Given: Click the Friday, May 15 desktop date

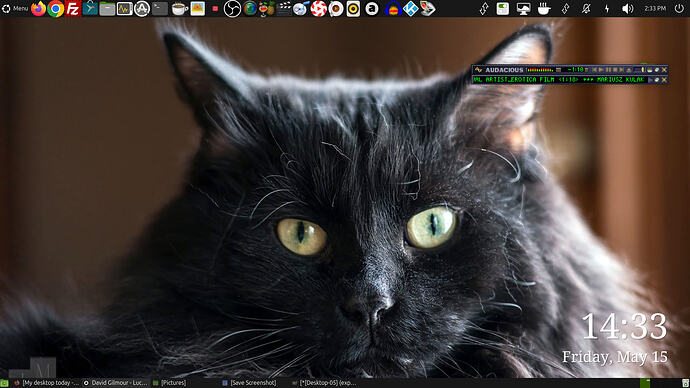Looking at the screenshot, I should (x=615, y=357).
